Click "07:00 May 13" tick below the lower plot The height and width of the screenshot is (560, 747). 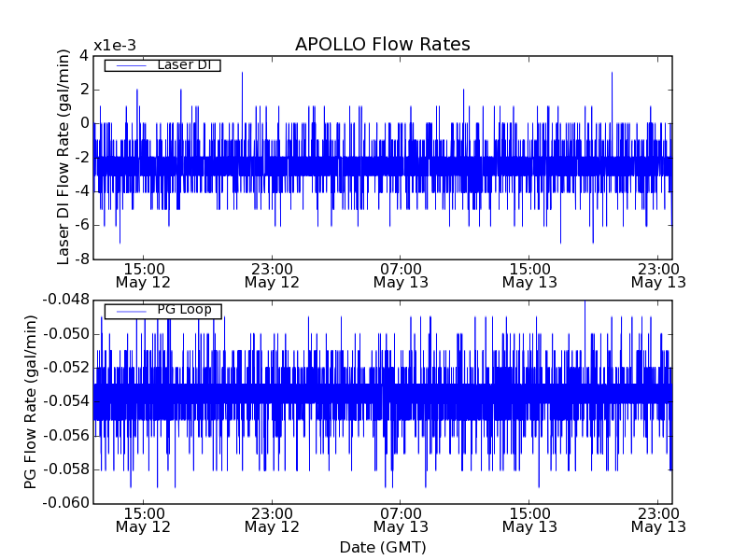(401, 519)
